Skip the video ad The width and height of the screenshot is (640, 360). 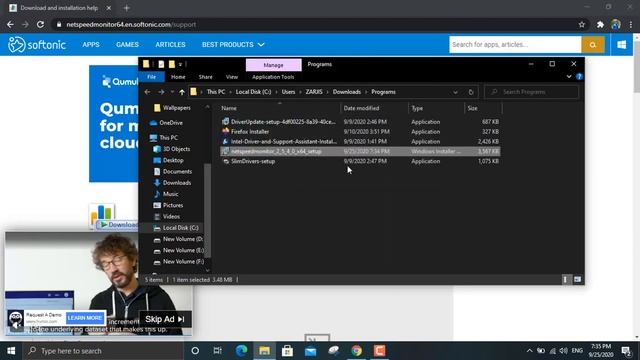coord(165,319)
